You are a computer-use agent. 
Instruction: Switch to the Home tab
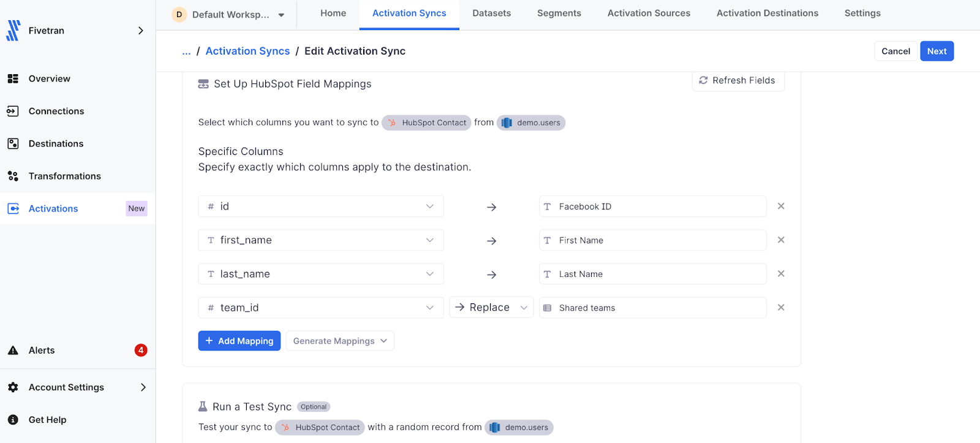pyautogui.click(x=333, y=13)
